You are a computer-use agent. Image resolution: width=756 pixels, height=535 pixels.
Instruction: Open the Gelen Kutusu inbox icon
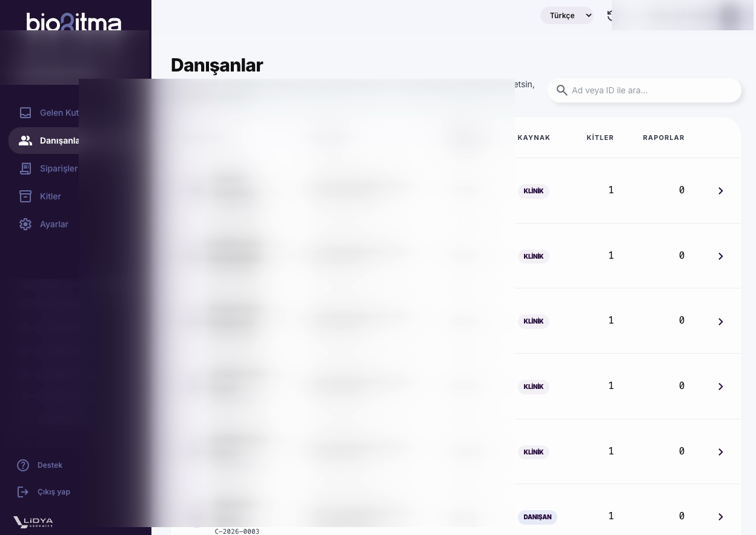(x=25, y=113)
